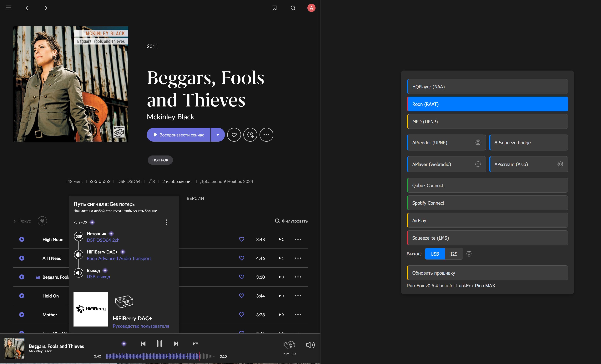Open the play queue icon
Viewport: 601px width, 364px height.
[x=196, y=344]
